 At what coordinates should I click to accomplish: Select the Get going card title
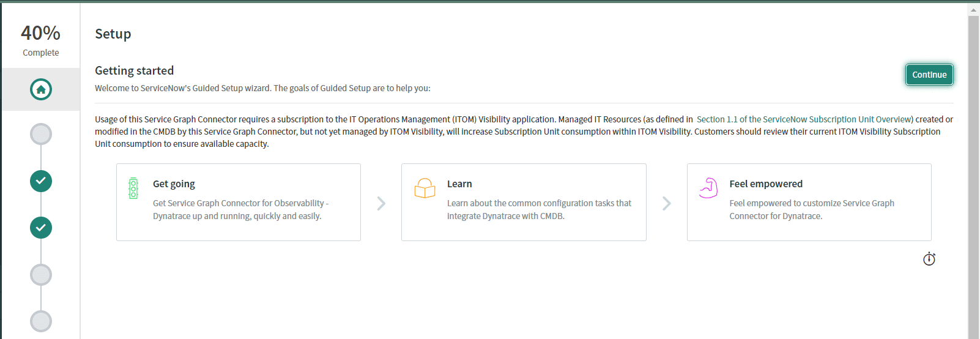click(174, 184)
